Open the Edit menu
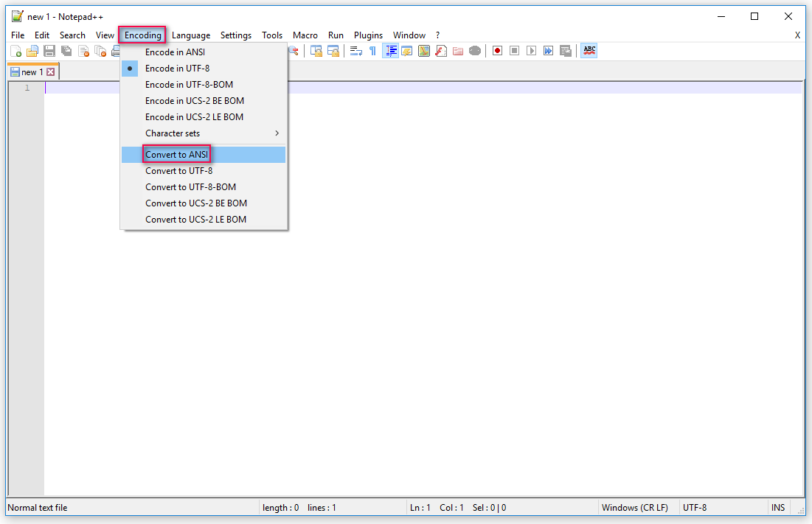The height and width of the screenshot is (524, 812). [x=42, y=35]
